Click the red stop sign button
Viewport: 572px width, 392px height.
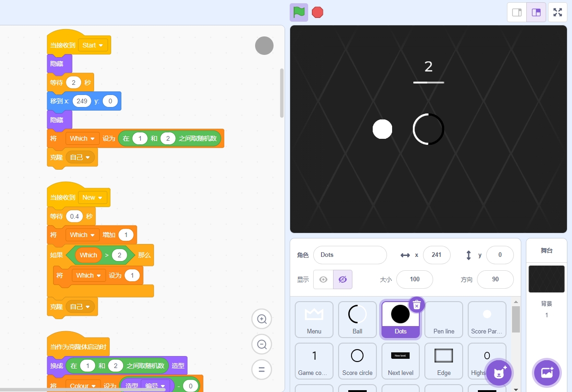[317, 12]
